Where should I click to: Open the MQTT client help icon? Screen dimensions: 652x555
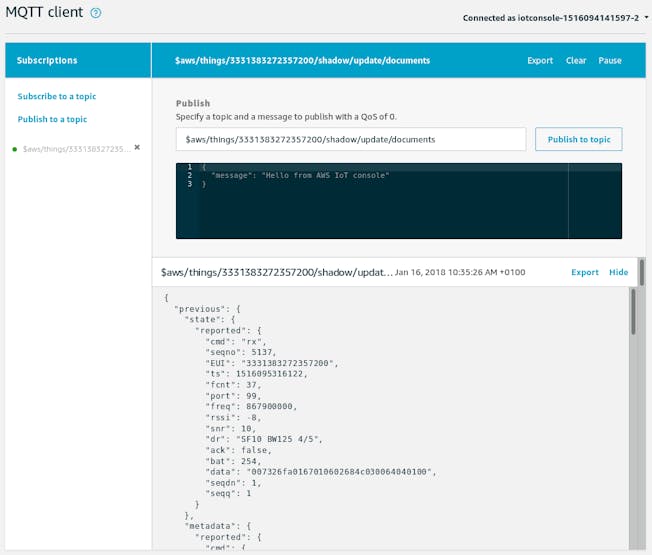click(96, 13)
